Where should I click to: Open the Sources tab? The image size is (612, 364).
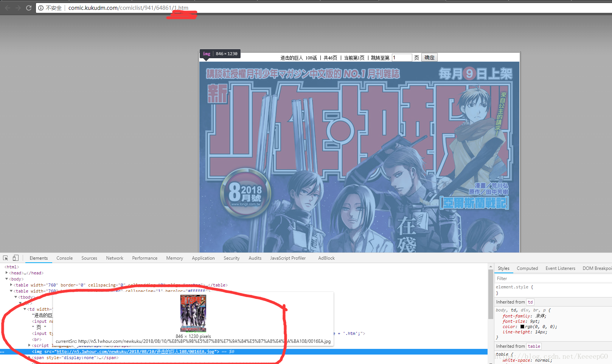(x=89, y=258)
